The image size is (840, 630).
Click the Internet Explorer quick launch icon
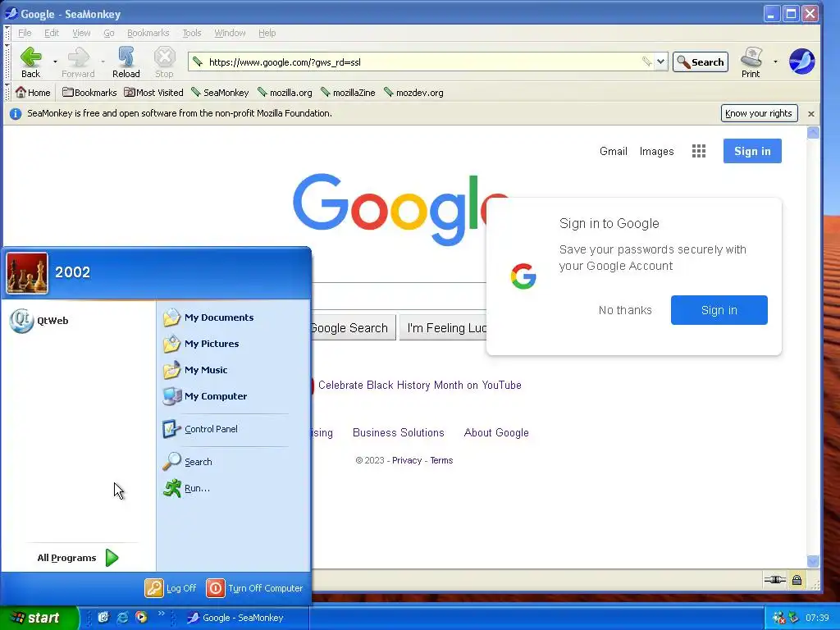pyautogui.click(x=123, y=617)
